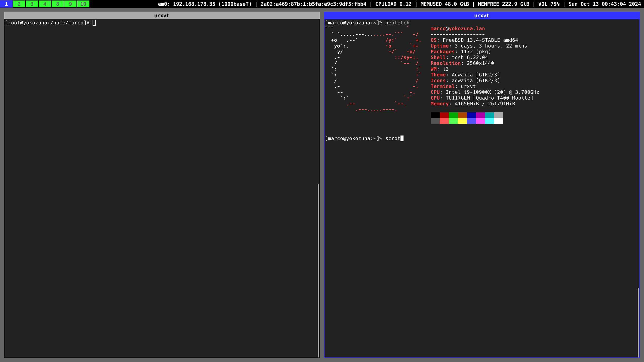Switch to i3 workspace 3
The height and width of the screenshot is (362, 644).
[x=32, y=4]
